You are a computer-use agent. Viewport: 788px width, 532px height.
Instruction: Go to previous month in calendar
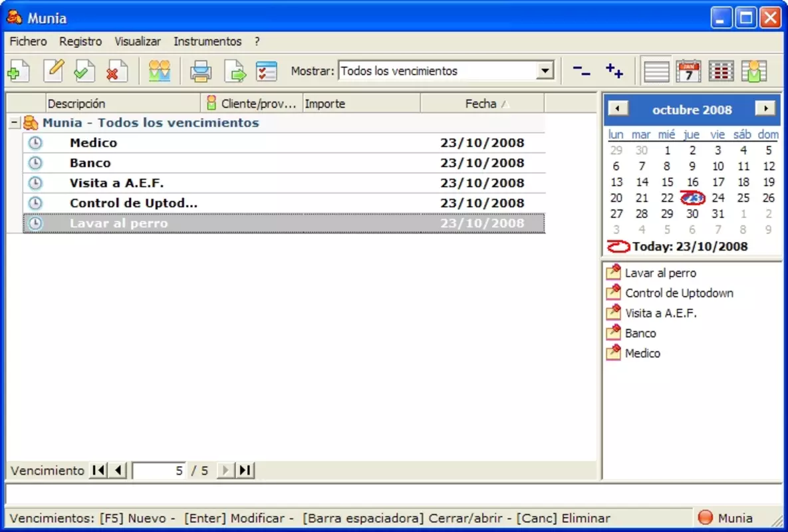pyautogui.click(x=618, y=108)
